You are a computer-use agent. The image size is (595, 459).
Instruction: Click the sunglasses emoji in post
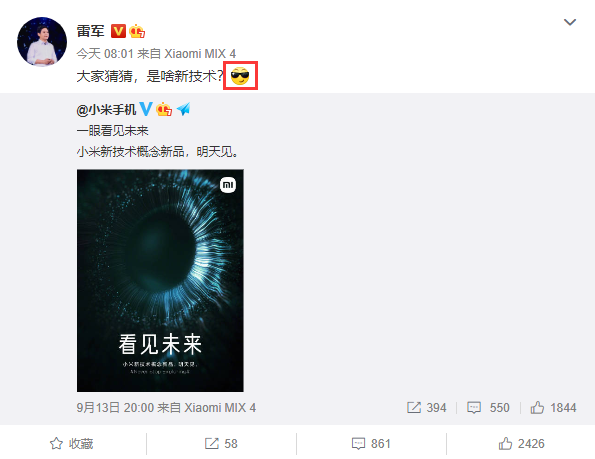coord(240,76)
